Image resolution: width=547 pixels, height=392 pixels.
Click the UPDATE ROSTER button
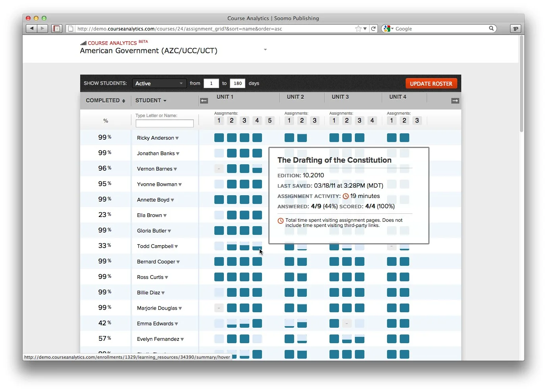click(431, 83)
